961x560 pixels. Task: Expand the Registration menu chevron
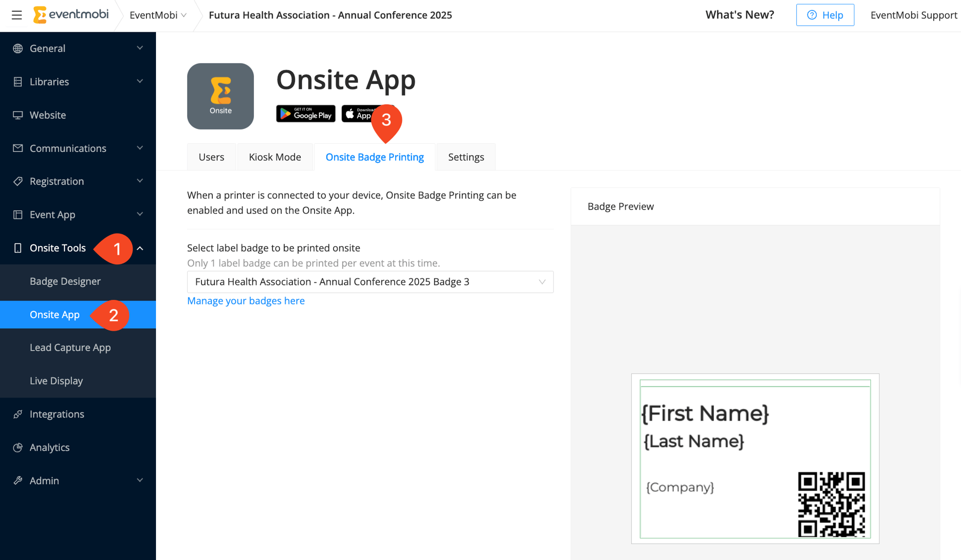click(140, 181)
